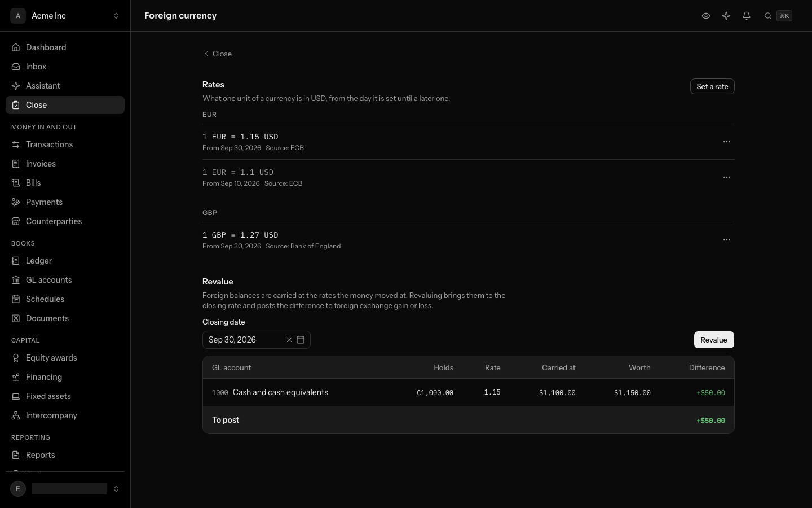Open Financing in sidebar
Image resolution: width=812 pixels, height=508 pixels.
point(65,377)
